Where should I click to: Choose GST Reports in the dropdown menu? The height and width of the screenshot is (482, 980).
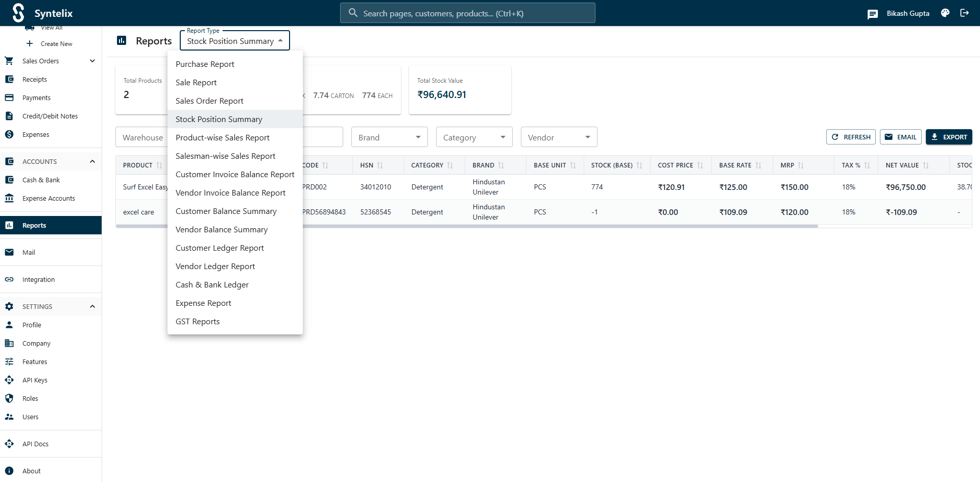click(198, 321)
